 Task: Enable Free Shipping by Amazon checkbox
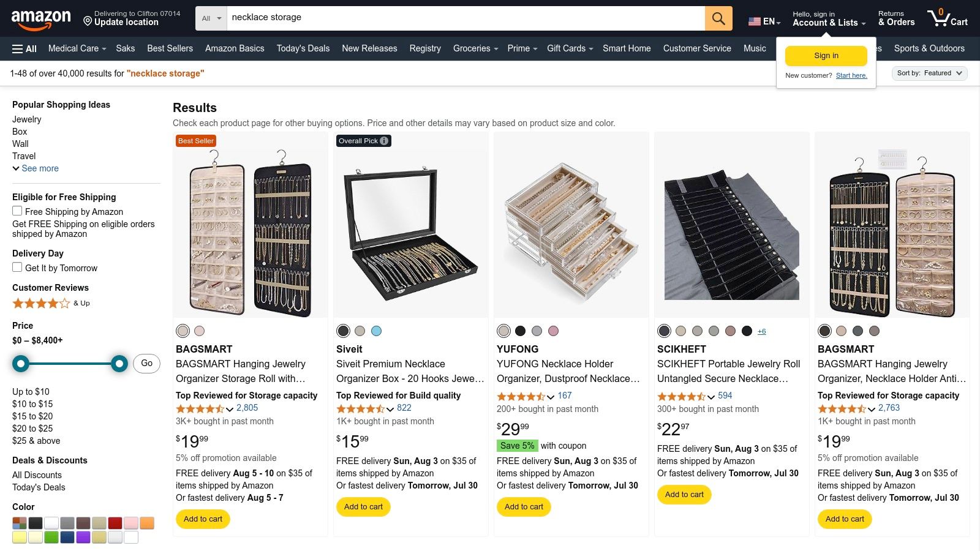coord(17,211)
